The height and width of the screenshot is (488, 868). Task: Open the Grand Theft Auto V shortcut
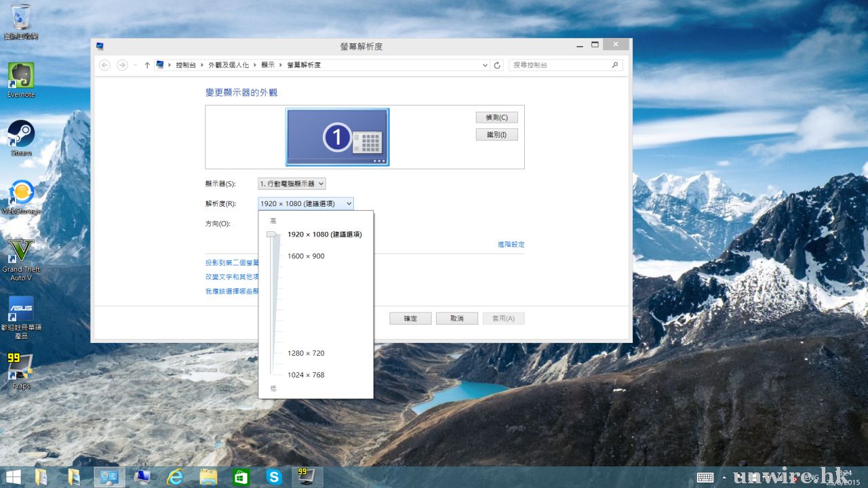[20, 252]
